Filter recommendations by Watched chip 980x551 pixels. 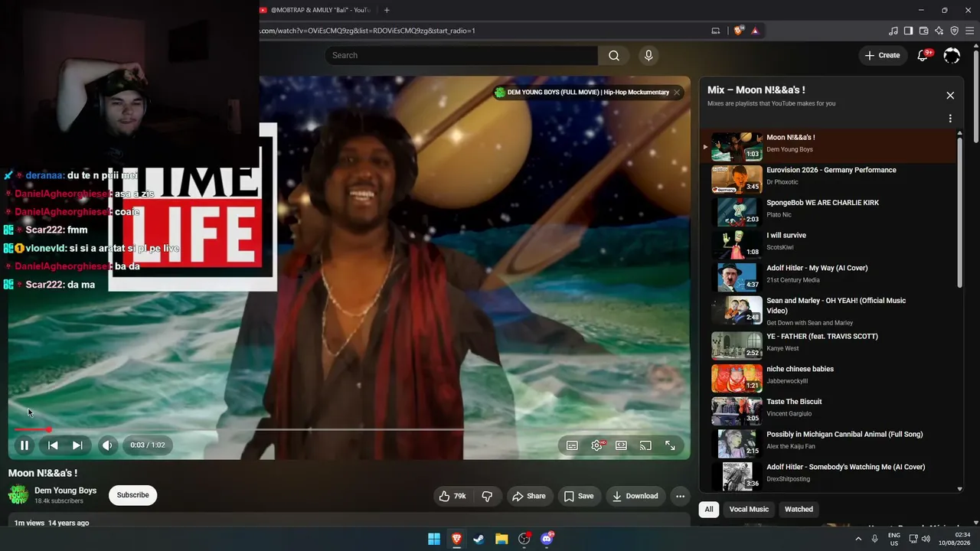(x=799, y=509)
